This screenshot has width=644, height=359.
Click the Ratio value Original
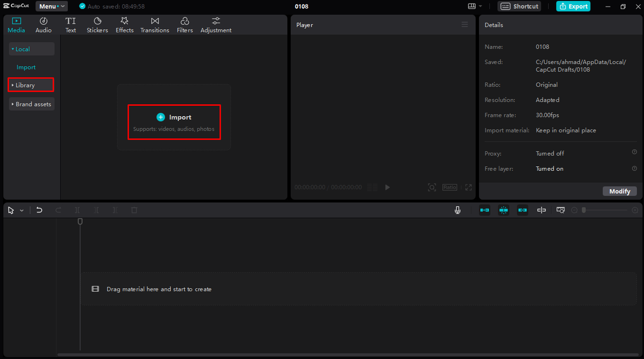(x=547, y=85)
